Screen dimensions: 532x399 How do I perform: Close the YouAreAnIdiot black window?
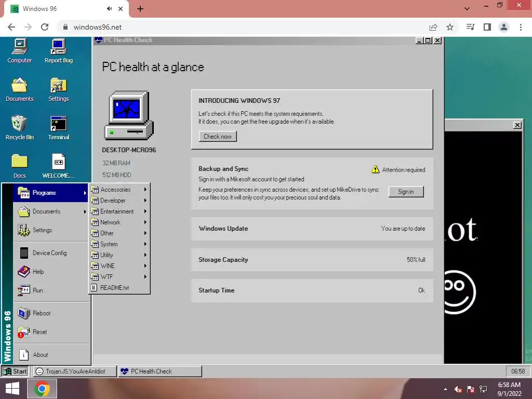(x=517, y=125)
